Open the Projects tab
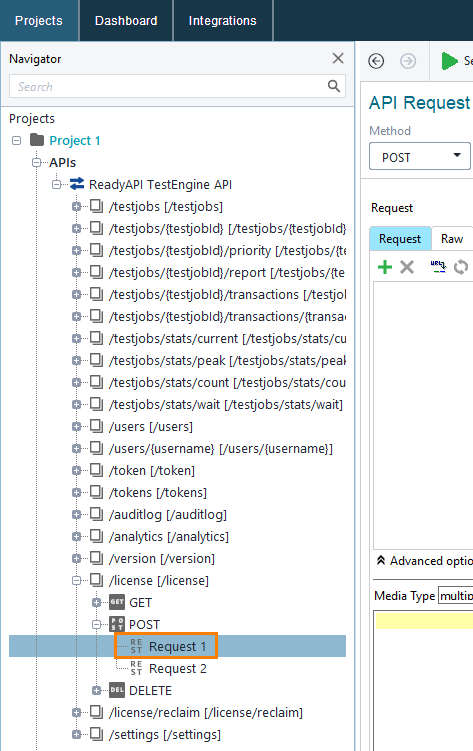473x751 pixels. point(39,21)
